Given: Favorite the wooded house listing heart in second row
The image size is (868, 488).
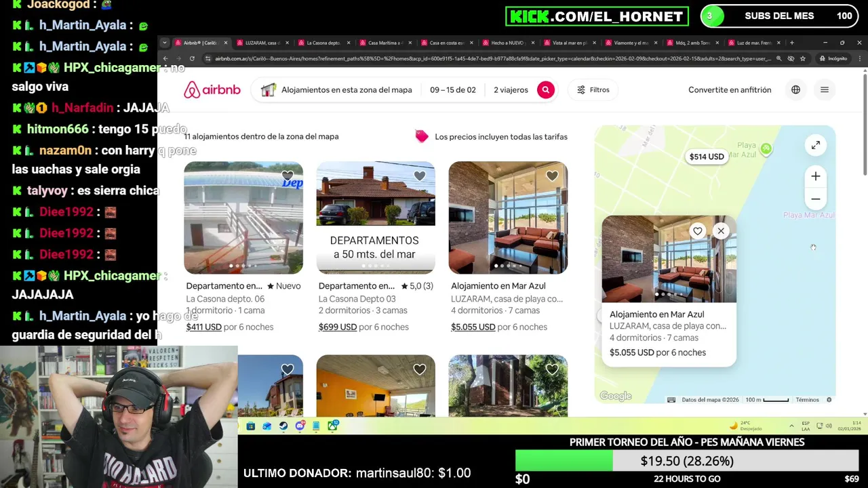Looking at the screenshot, I should click(x=552, y=369).
